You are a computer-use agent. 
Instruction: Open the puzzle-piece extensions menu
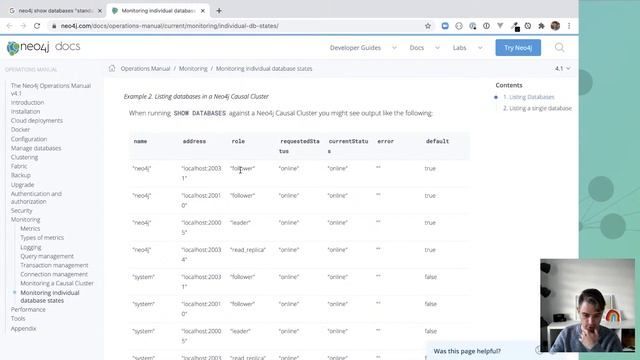(541, 26)
